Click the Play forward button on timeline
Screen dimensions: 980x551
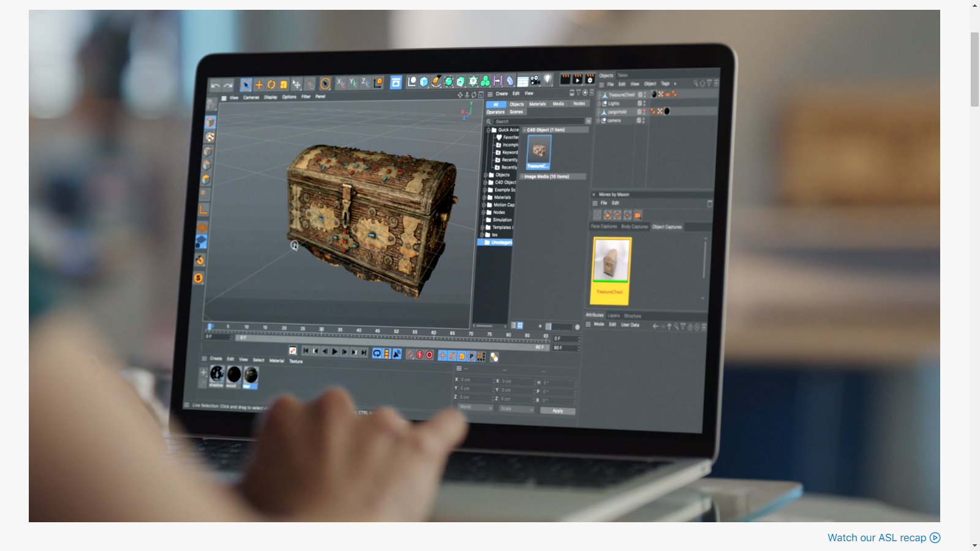334,352
